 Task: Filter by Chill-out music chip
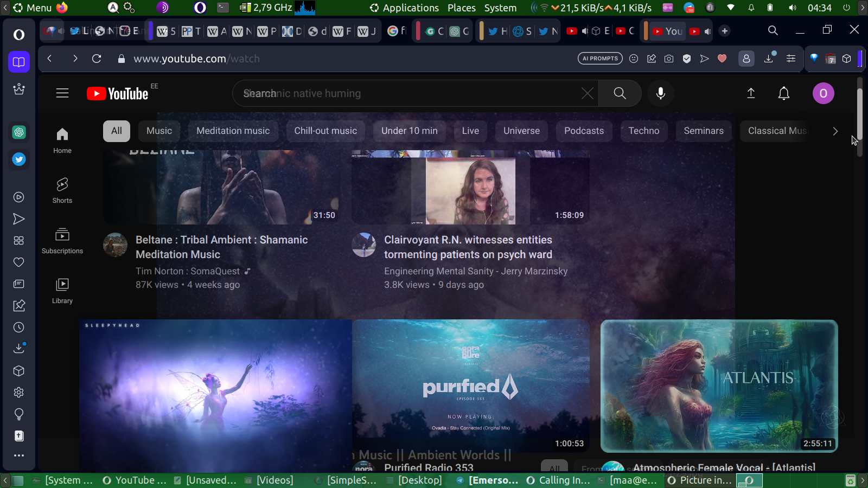point(325,131)
